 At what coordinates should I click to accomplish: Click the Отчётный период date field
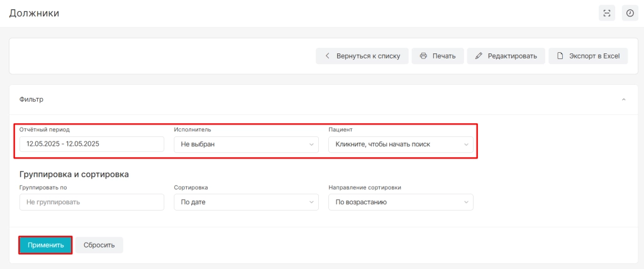coord(92,144)
